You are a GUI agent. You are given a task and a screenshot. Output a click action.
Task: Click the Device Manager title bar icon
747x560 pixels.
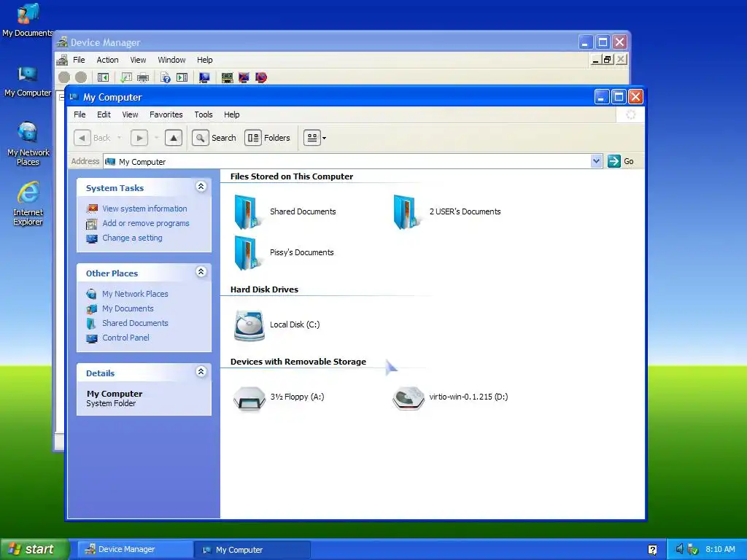tap(62, 42)
